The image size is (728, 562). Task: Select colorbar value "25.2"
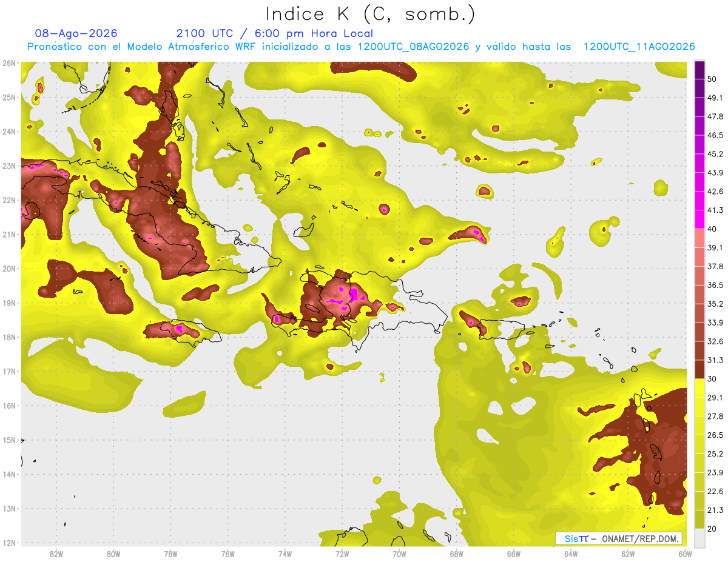pos(715,454)
